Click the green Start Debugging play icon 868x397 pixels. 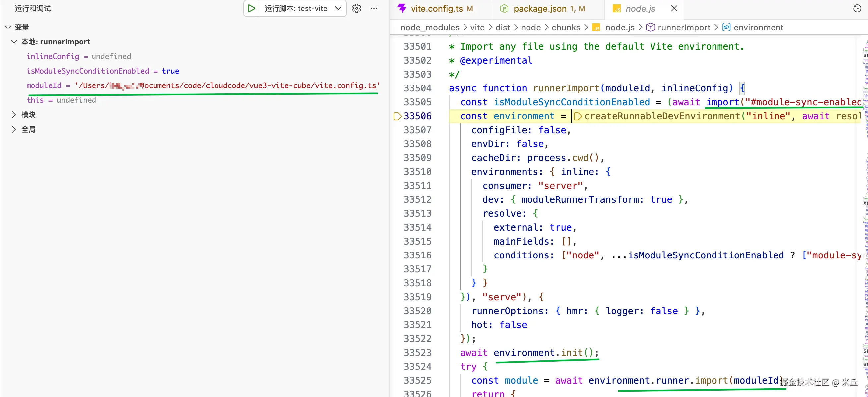point(251,8)
